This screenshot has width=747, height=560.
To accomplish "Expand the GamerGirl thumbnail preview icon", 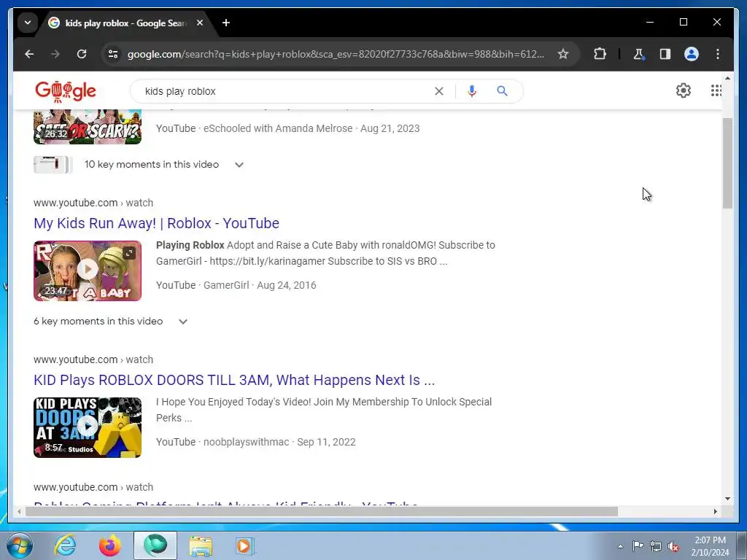I will 129,252.
